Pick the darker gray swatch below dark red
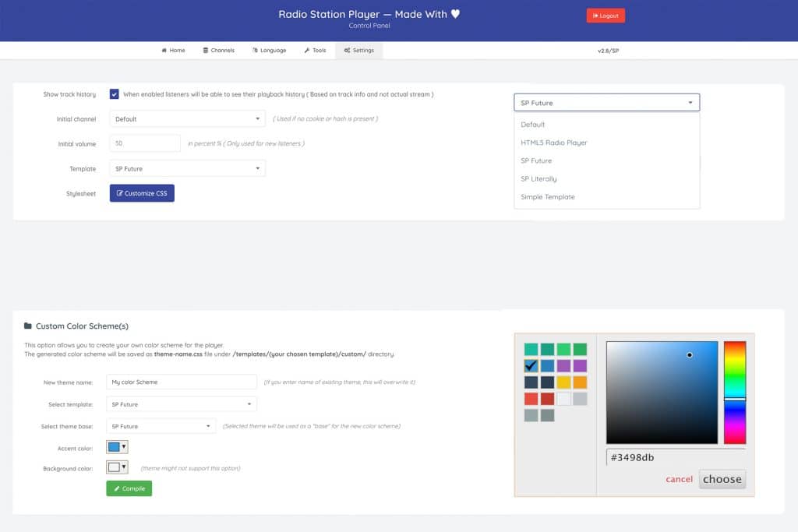The image size is (798, 532). pos(547,415)
